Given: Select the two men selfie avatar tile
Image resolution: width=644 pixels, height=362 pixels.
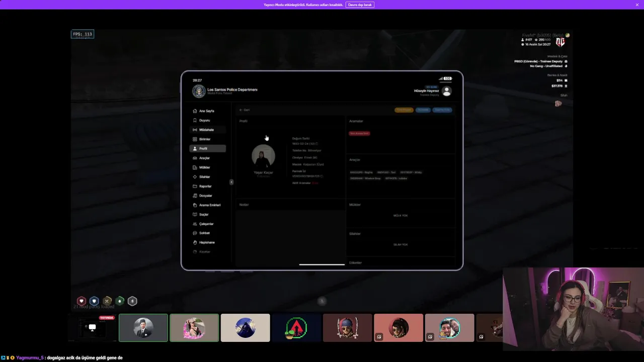Looking at the screenshot, I should click(449, 328).
